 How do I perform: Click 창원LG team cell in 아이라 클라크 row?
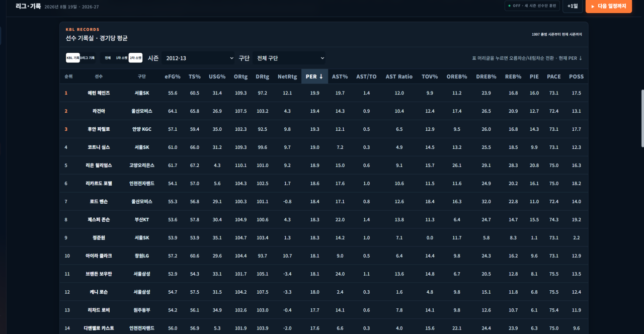click(142, 256)
